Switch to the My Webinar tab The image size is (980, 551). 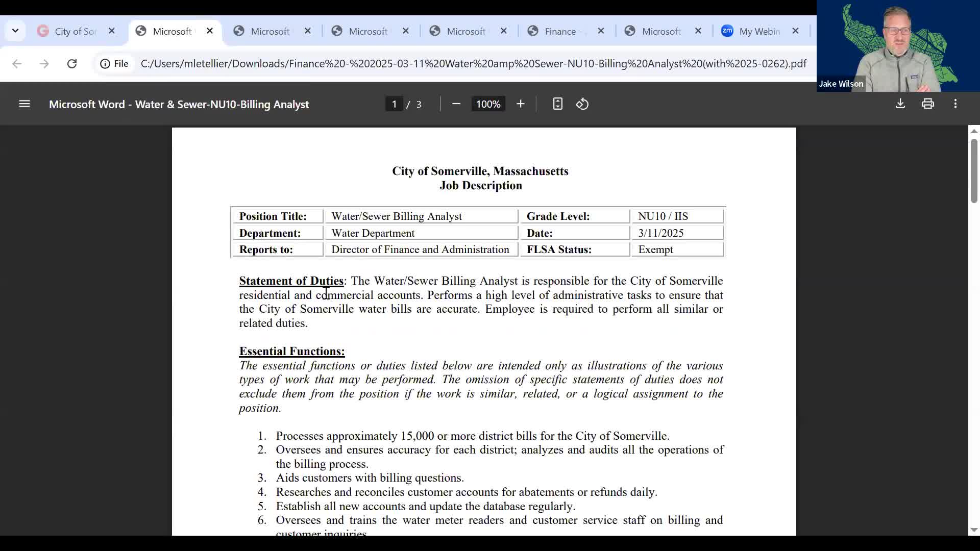click(x=758, y=31)
